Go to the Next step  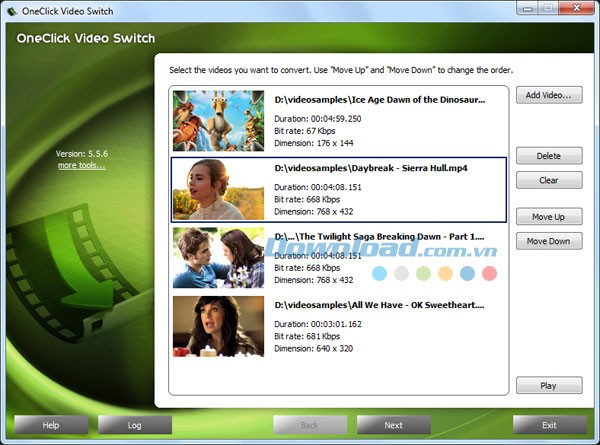coord(394,425)
